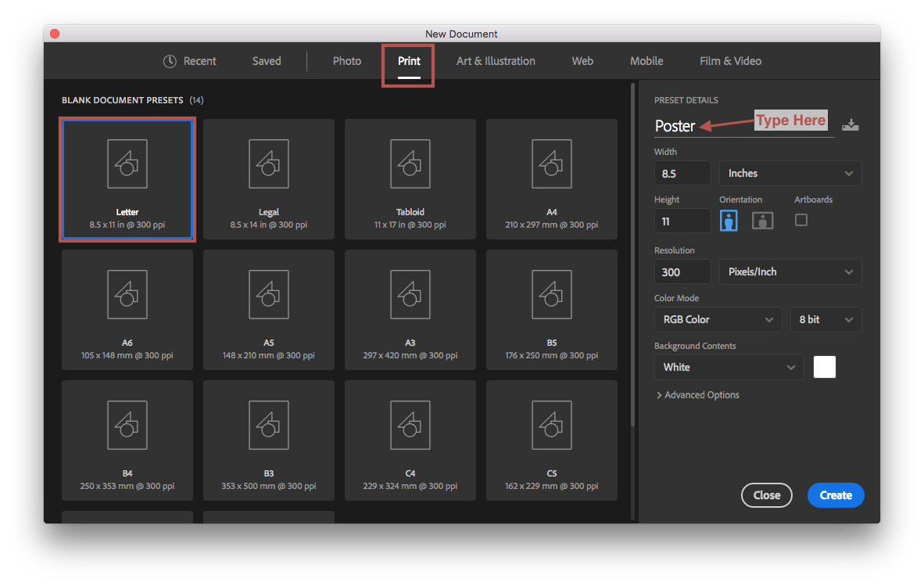Select the Letter preset thumbnail

pos(127,179)
